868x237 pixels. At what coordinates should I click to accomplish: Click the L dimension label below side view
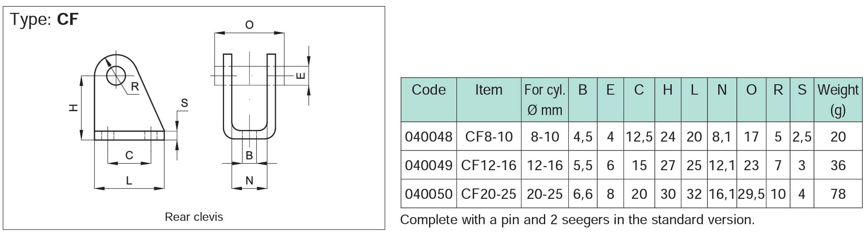[x=129, y=181]
